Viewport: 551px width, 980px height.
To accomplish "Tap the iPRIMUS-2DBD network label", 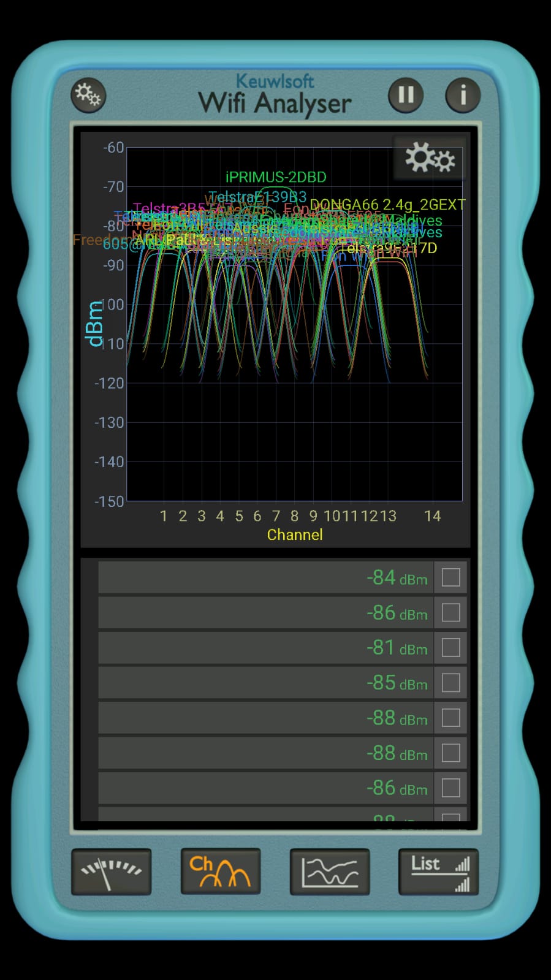I will click(276, 177).
